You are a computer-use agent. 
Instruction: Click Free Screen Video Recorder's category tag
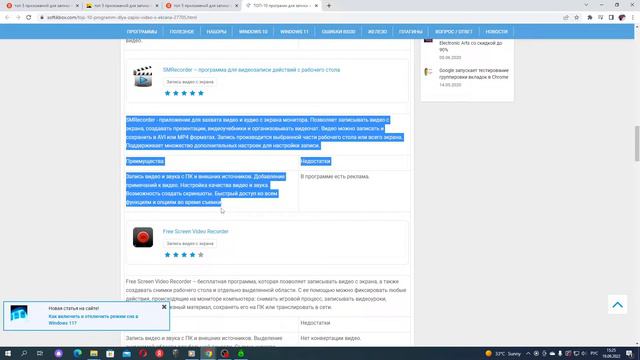coord(190,243)
